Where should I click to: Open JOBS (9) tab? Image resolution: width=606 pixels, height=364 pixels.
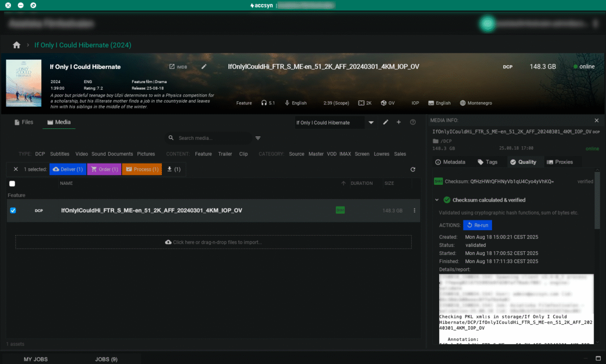click(x=106, y=359)
